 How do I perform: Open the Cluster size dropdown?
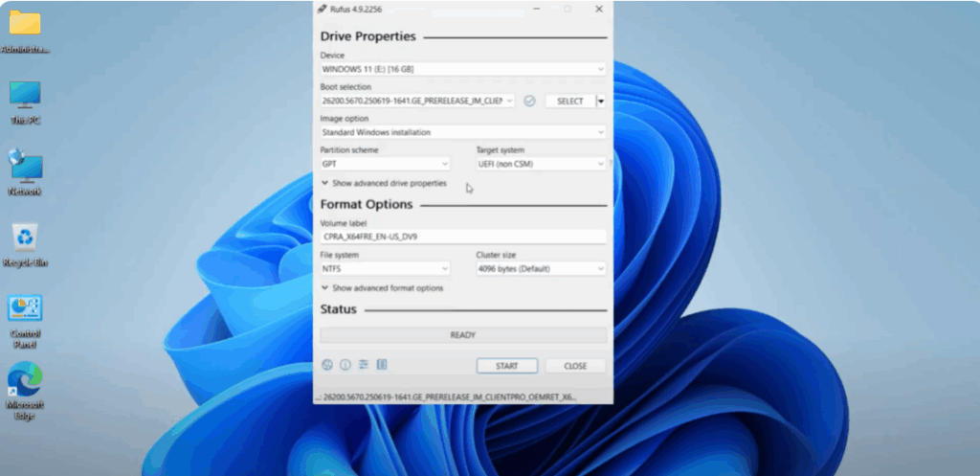tap(541, 269)
